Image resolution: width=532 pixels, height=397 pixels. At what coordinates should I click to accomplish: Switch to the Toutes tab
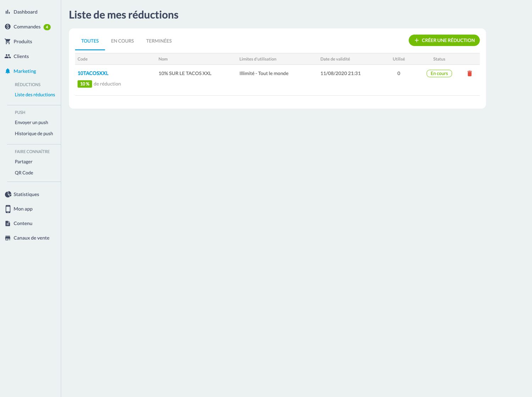[90, 41]
